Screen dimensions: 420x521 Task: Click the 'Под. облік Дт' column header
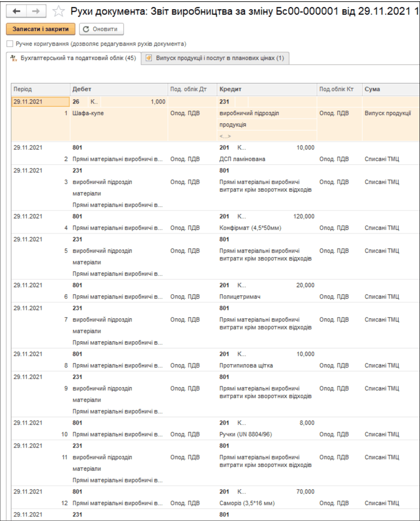tap(192, 89)
